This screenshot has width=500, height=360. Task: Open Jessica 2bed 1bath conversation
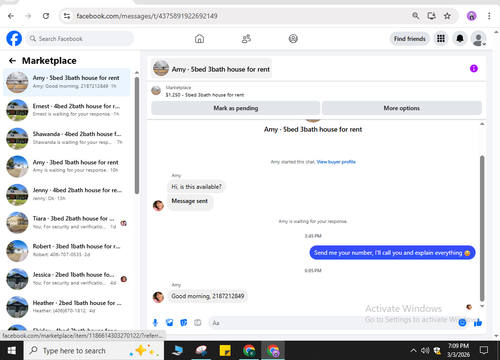67,279
